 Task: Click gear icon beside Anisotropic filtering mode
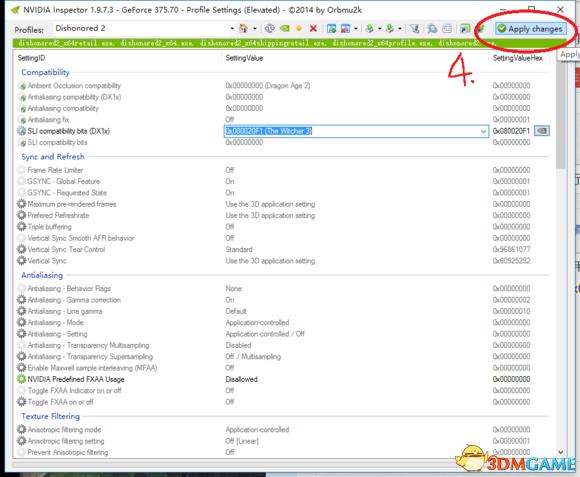click(21, 430)
